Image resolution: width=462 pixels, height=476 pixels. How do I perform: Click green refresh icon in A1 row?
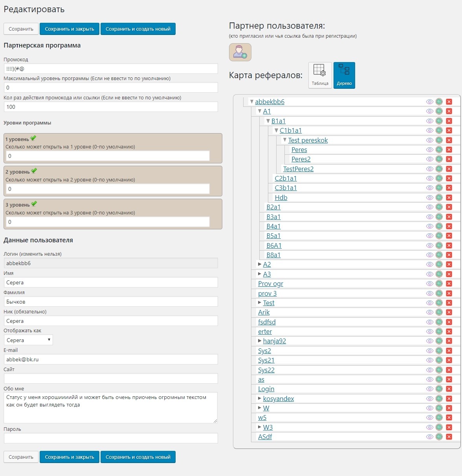point(439,111)
